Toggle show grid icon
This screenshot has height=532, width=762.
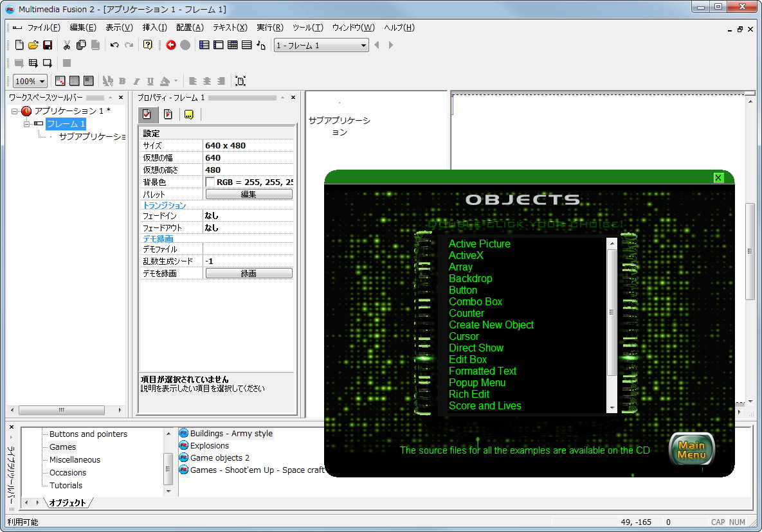coord(75,81)
